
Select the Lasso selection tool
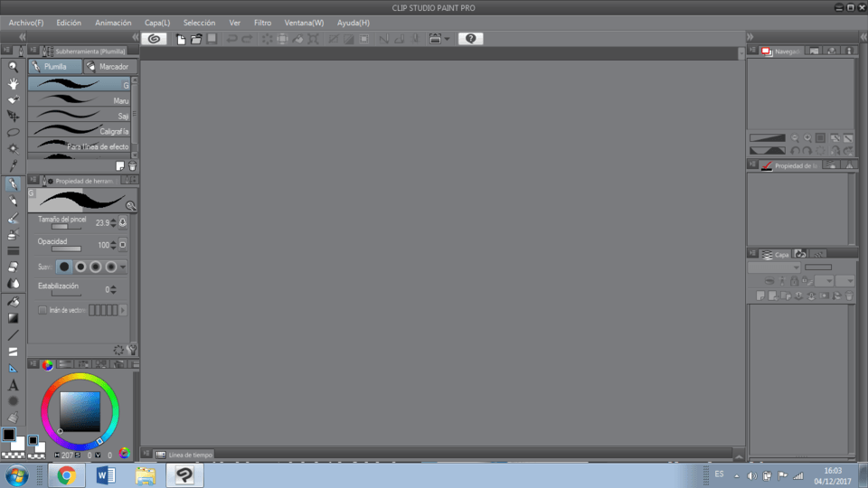pos(13,132)
